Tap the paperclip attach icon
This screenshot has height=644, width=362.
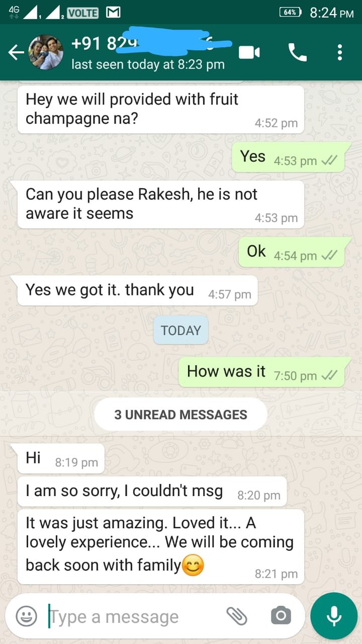236,616
